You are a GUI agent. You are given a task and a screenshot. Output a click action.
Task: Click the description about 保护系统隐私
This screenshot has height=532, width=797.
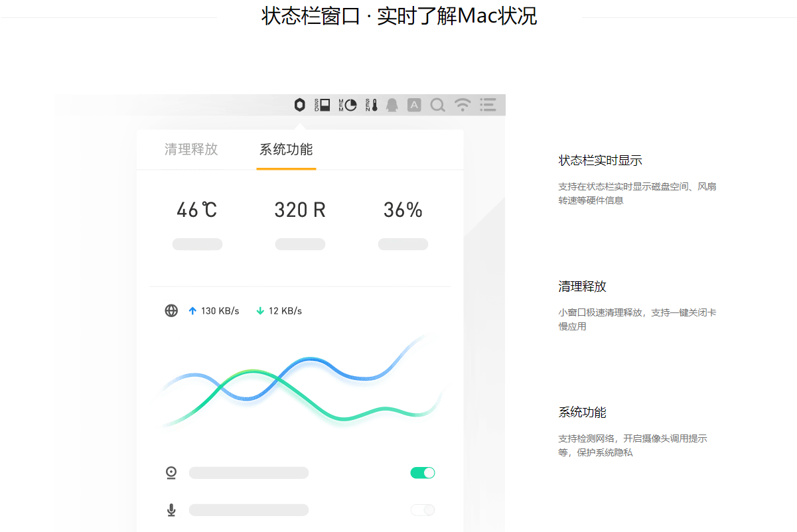[x=632, y=445]
